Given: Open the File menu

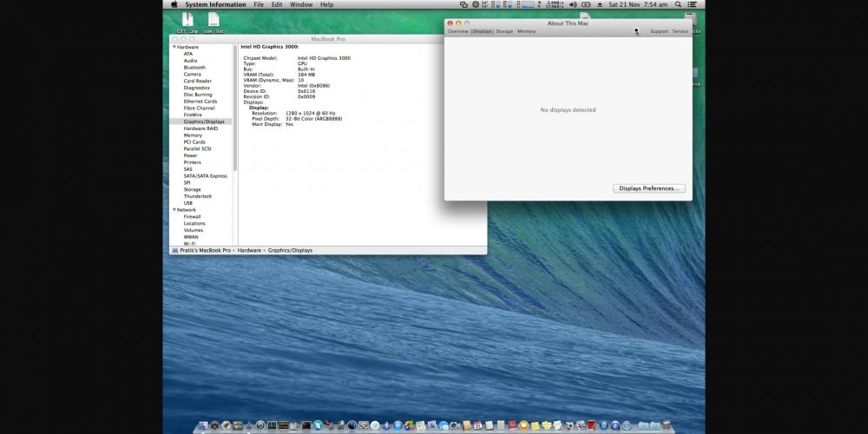Looking at the screenshot, I should click(259, 4).
